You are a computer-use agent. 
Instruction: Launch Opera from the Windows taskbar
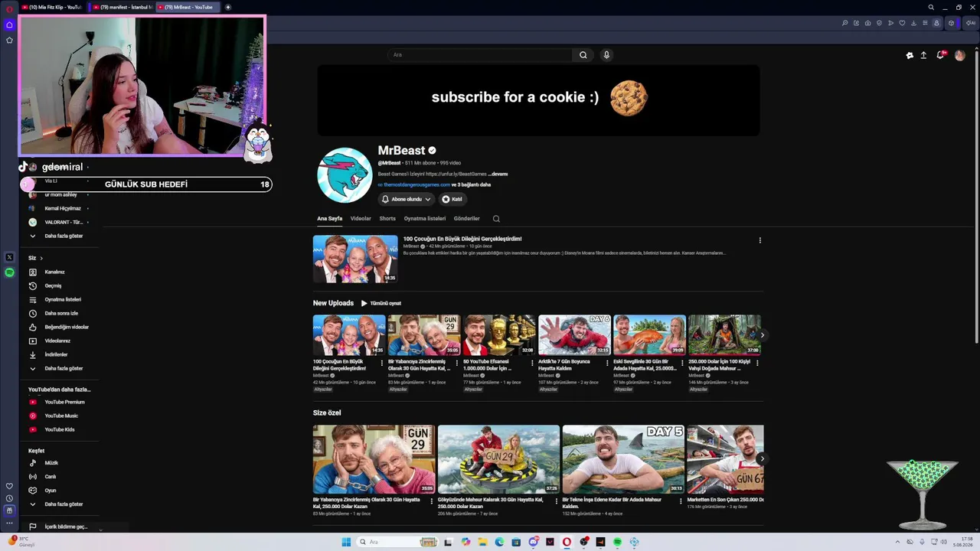click(567, 542)
